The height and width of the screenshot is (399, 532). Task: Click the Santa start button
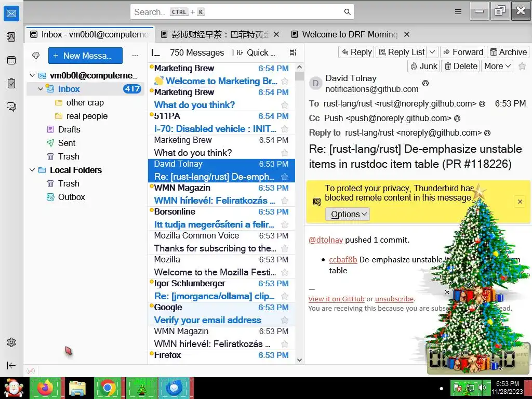click(x=14, y=388)
